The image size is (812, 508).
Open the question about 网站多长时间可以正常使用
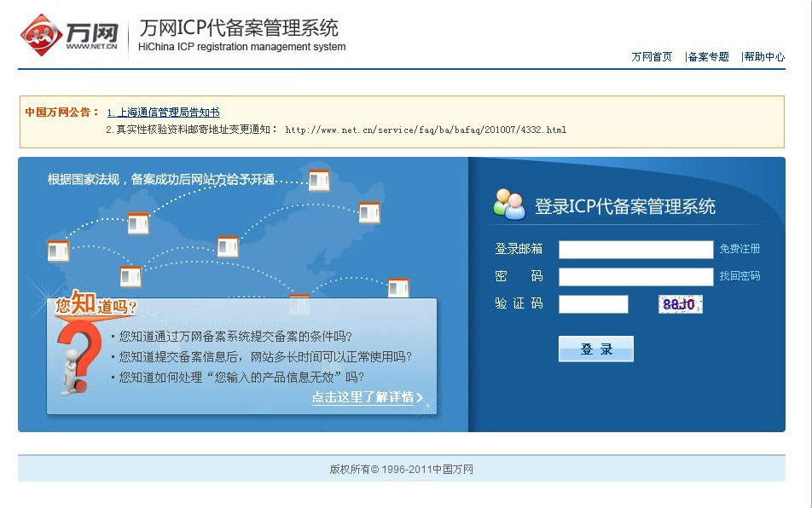click(265, 356)
